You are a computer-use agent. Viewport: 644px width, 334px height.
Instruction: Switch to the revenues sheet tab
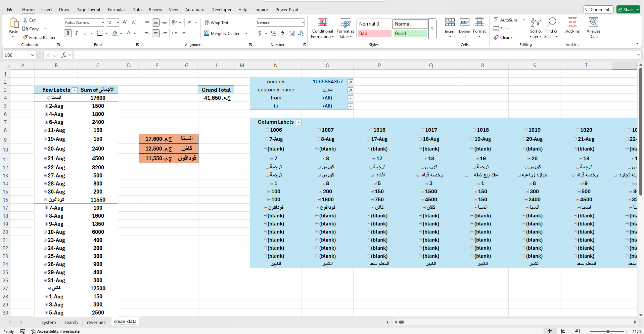click(x=96, y=322)
